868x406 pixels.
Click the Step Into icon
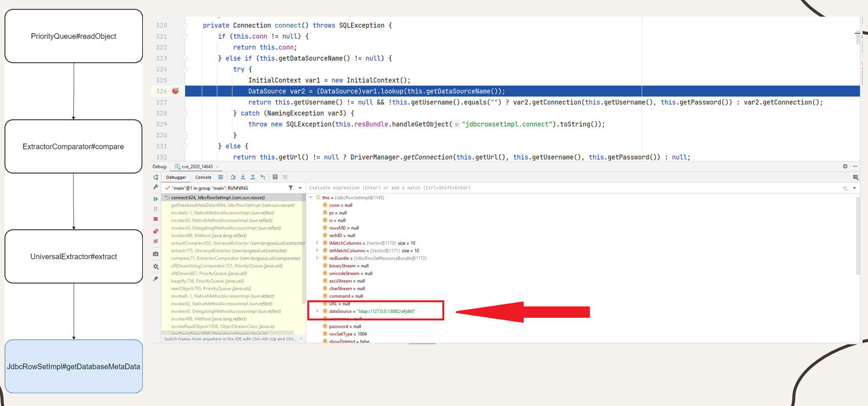[x=243, y=177]
